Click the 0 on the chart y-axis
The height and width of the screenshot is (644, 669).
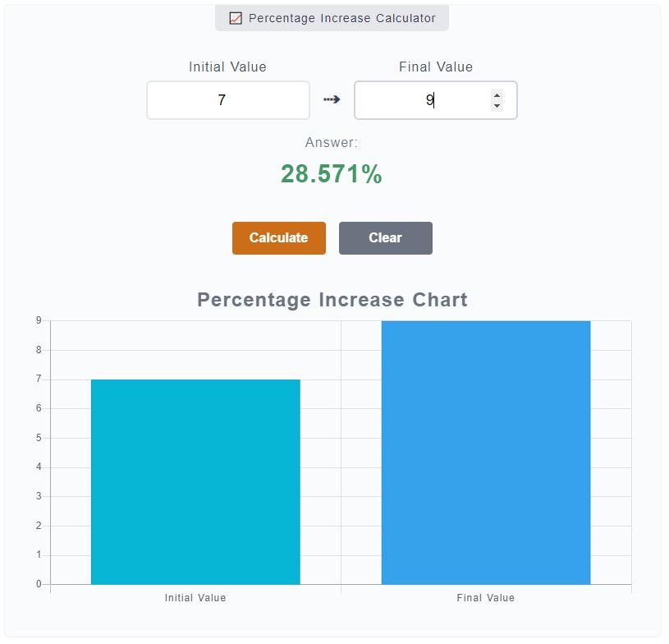pyautogui.click(x=40, y=584)
